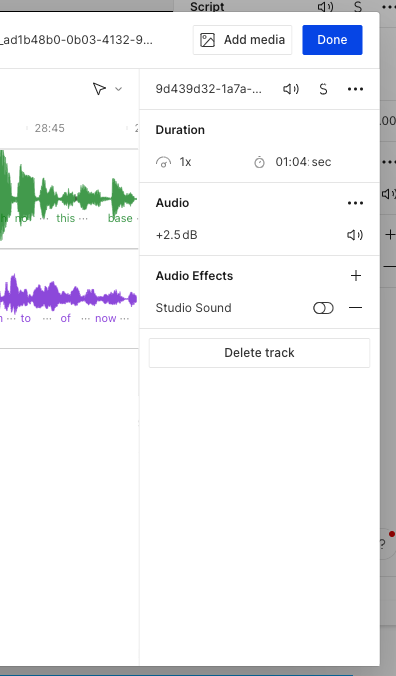Click the Script S solo icon in background

[358, 7]
